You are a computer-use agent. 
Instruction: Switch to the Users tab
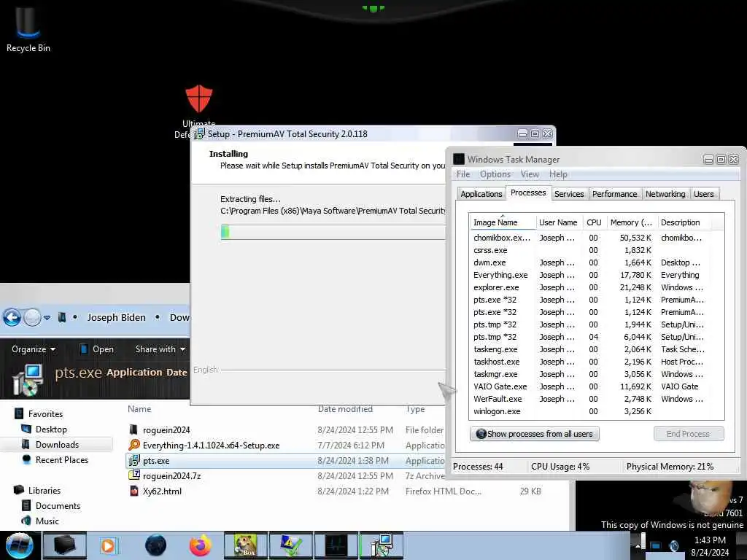click(x=704, y=194)
